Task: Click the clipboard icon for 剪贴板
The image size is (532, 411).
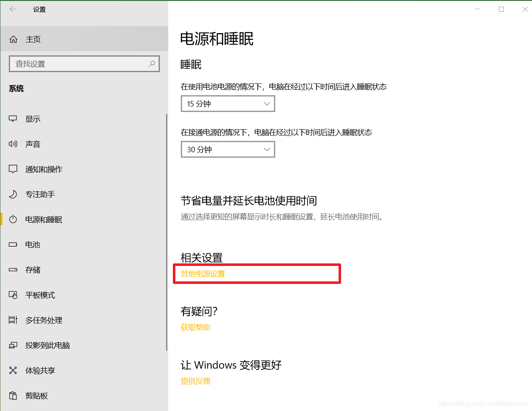Action: pyautogui.click(x=13, y=395)
